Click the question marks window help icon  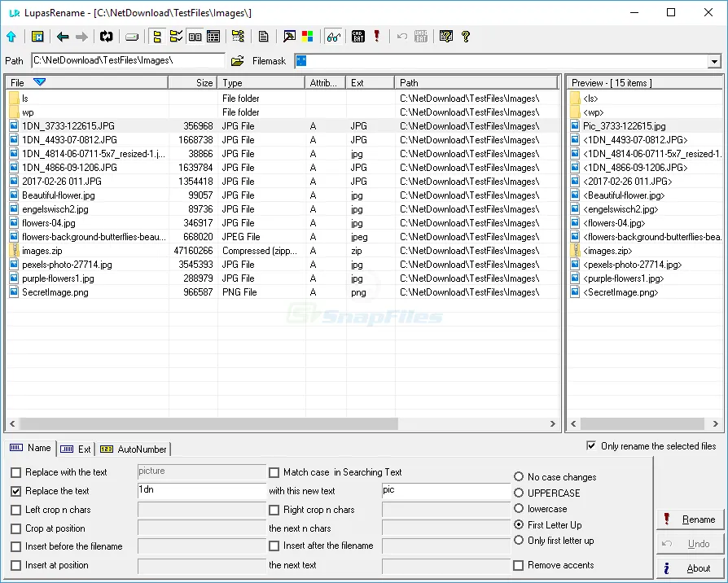[x=445, y=37]
